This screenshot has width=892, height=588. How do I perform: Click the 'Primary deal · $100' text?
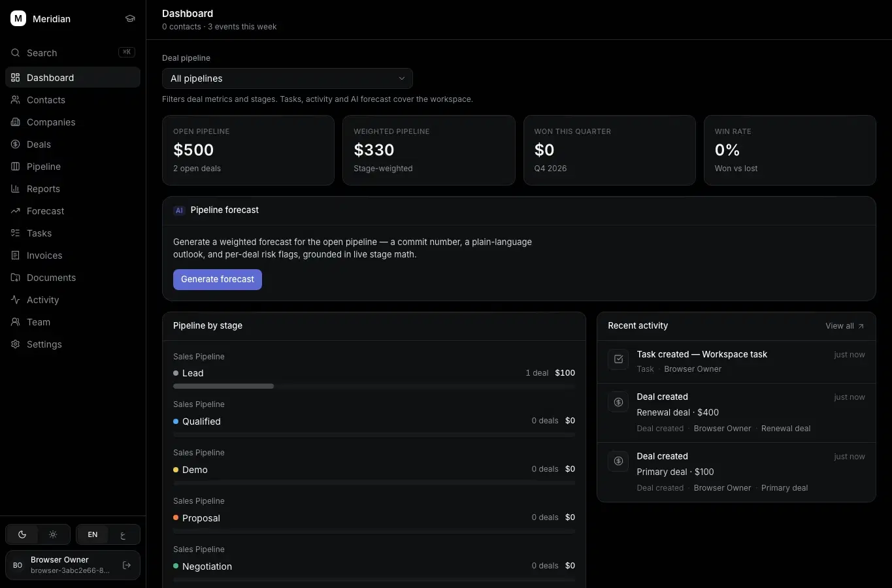(675, 472)
